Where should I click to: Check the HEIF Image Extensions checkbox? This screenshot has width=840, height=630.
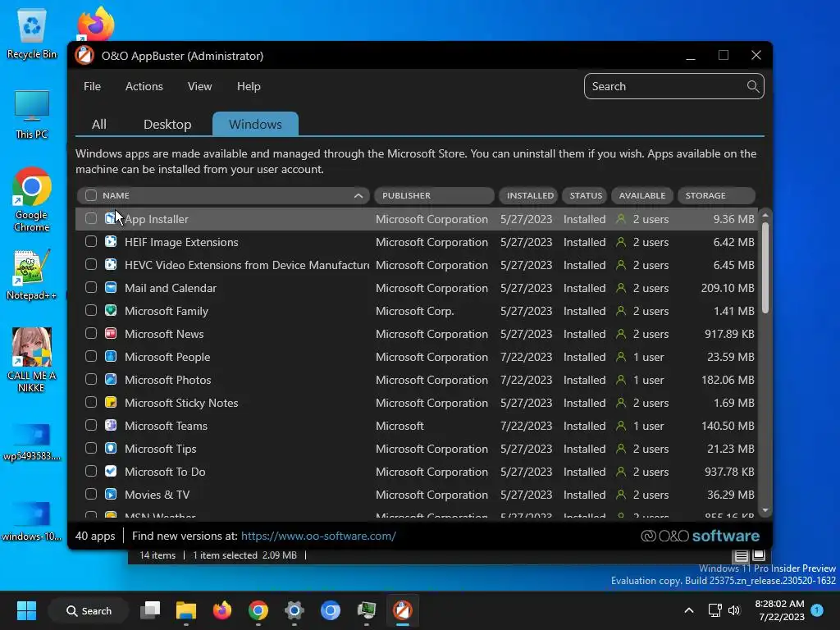coord(91,242)
